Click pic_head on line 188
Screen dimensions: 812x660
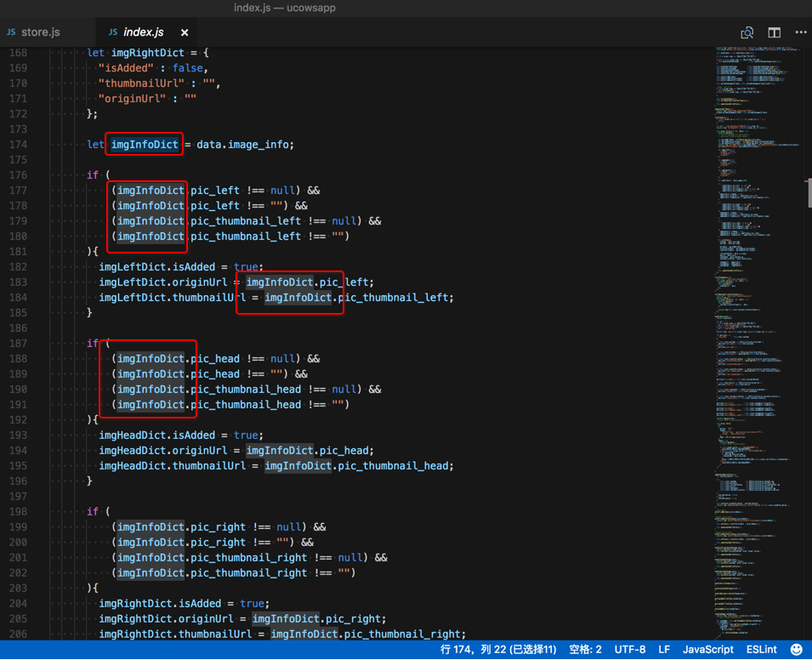coord(215,359)
